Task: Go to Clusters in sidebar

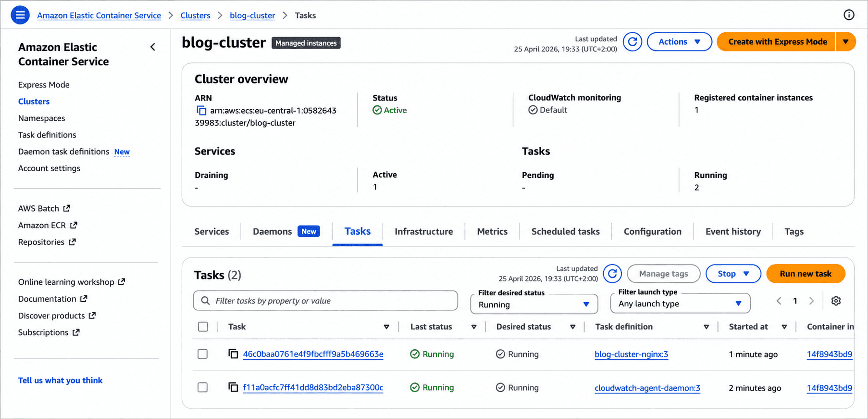Action: coord(34,102)
